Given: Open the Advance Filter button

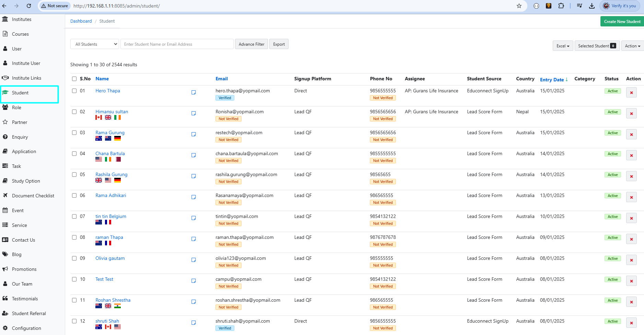Looking at the screenshot, I should pyautogui.click(x=251, y=44).
